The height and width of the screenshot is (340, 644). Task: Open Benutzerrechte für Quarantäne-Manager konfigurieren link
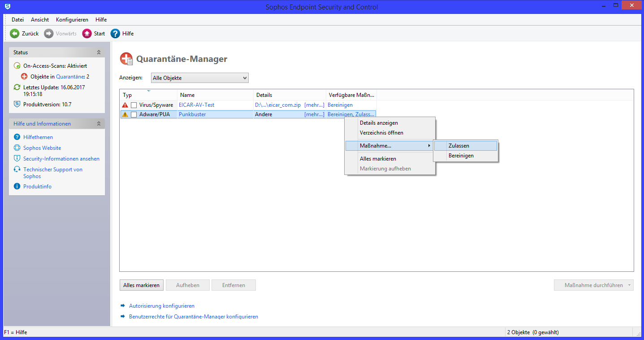pyautogui.click(x=194, y=317)
